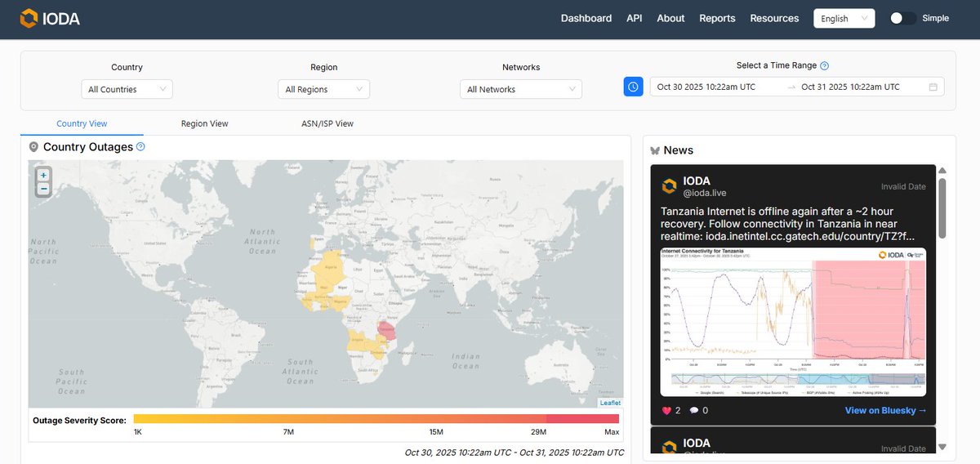The height and width of the screenshot is (464, 980).
Task: Click the time range help icon
Action: pos(824,66)
